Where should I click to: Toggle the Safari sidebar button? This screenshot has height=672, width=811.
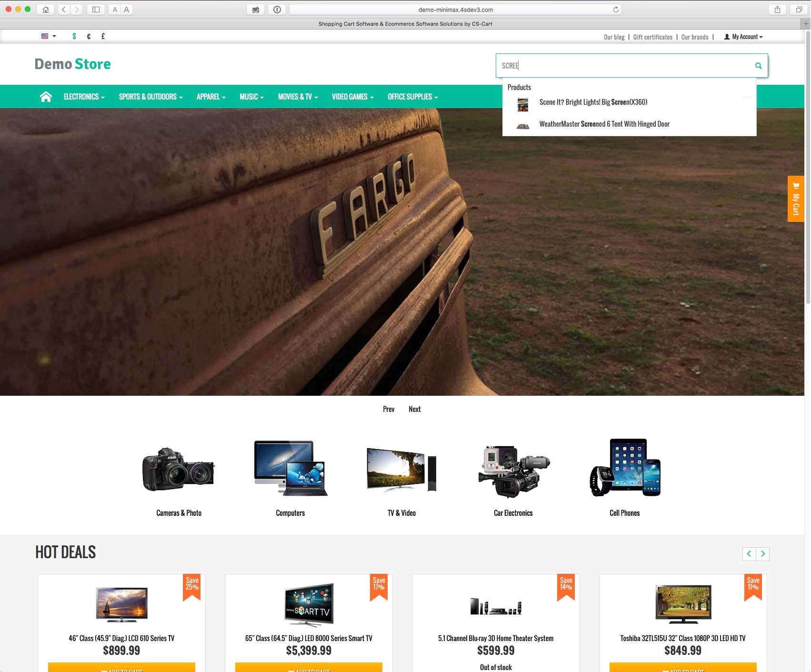[96, 10]
